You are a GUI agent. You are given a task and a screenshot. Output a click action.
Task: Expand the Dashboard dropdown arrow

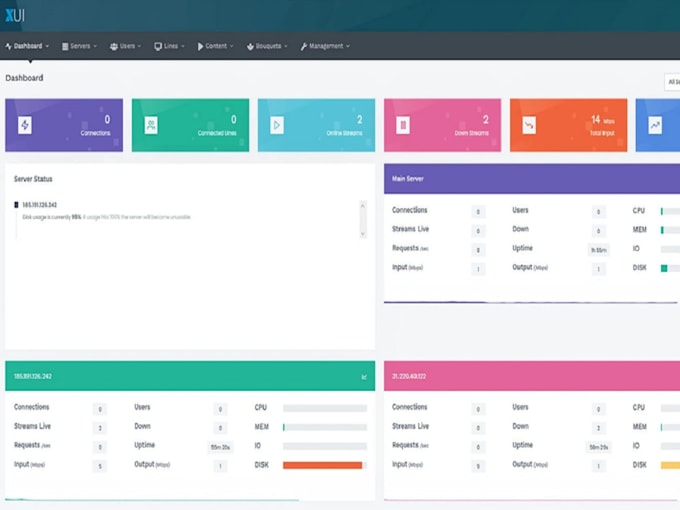pos(47,46)
